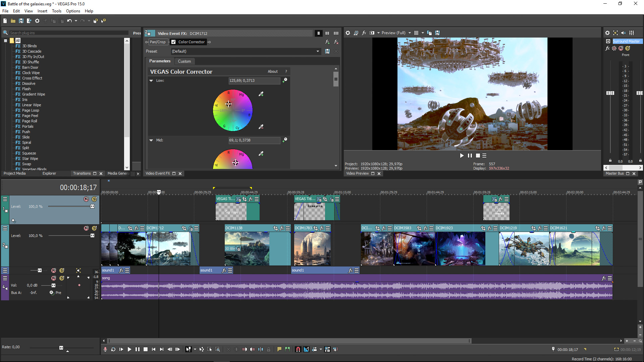Image resolution: width=644 pixels, height=362 pixels.
Task: Click the Color Corrector eyedropper for Low
Action: pyautogui.click(x=261, y=94)
